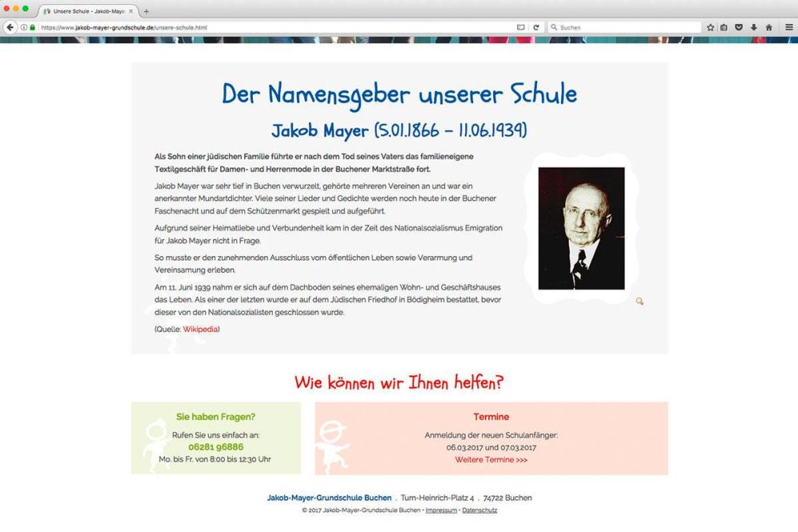The height and width of the screenshot is (532, 798).
Task: Open the Firefox home page
Action: 769,26
